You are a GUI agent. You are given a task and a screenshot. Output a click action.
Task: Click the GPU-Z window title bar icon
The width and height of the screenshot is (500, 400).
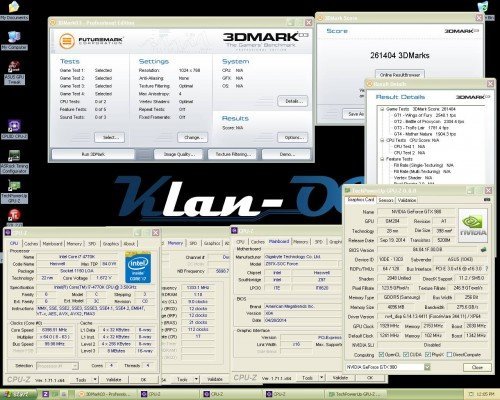348,191
